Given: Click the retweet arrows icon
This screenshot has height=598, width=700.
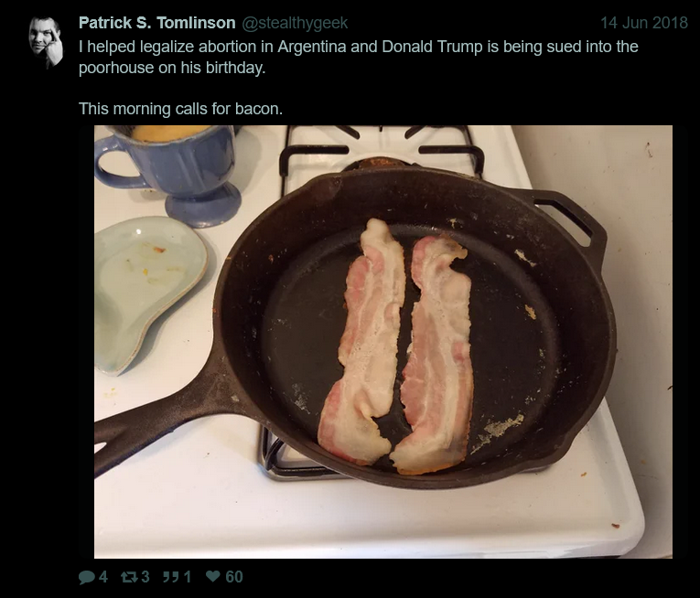Looking at the screenshot, I should [129, 577].
